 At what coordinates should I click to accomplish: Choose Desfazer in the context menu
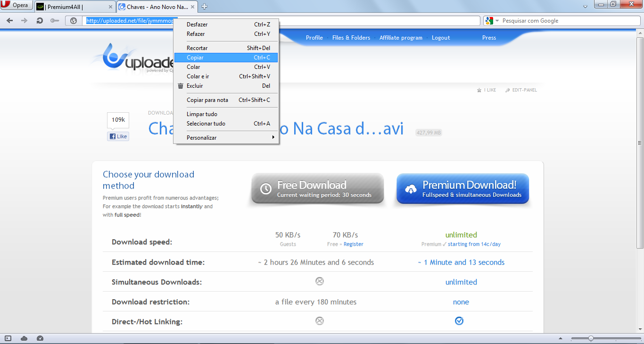(x=226, y=25)
